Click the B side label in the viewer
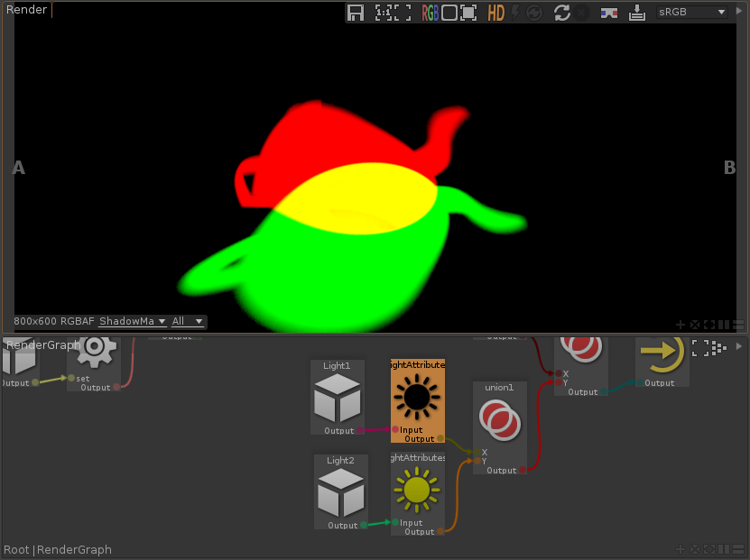Screen dimensions: 750x560 729,168
